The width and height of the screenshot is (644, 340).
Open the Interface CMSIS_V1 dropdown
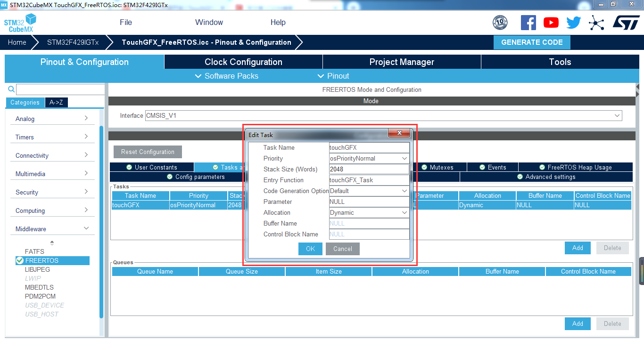(x=383, y=115)
